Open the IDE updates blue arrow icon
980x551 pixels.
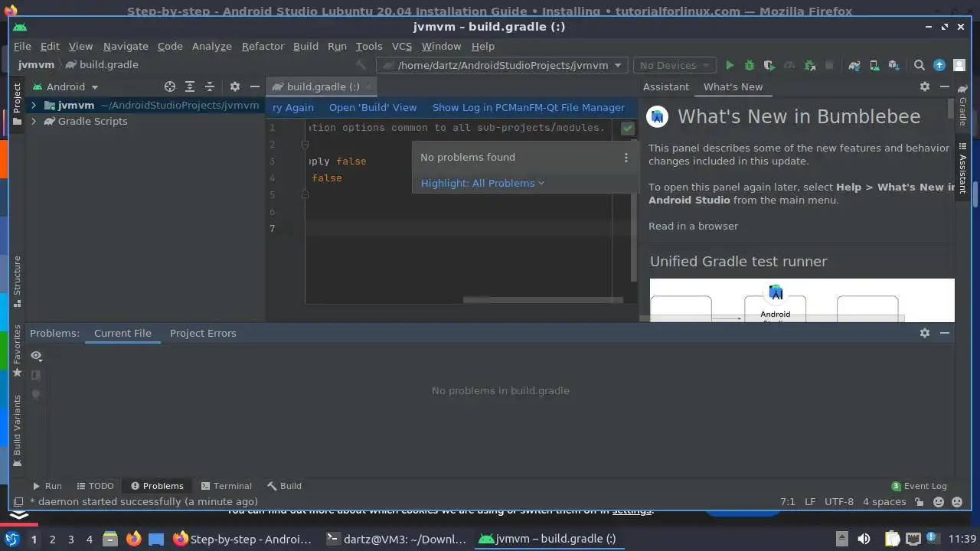coord(939,66)
